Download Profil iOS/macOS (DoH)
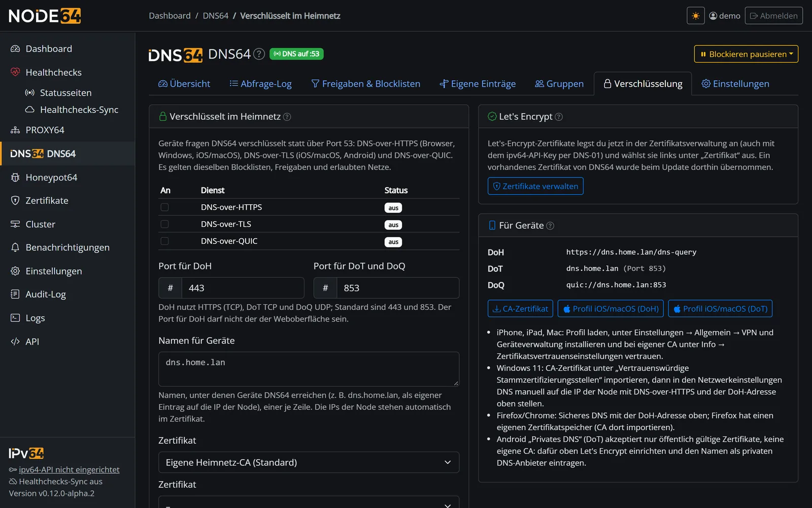This screenshot has height=508, width=812. [611, 308]
